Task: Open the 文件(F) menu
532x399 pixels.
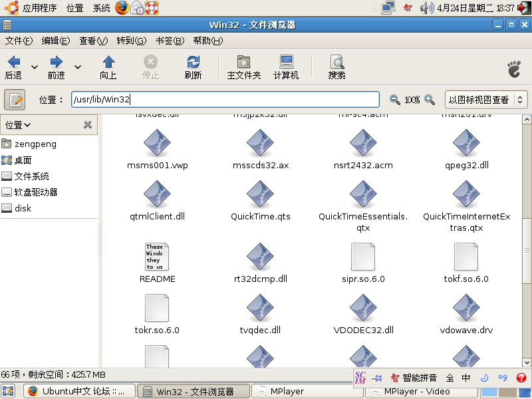Action: 19,41
